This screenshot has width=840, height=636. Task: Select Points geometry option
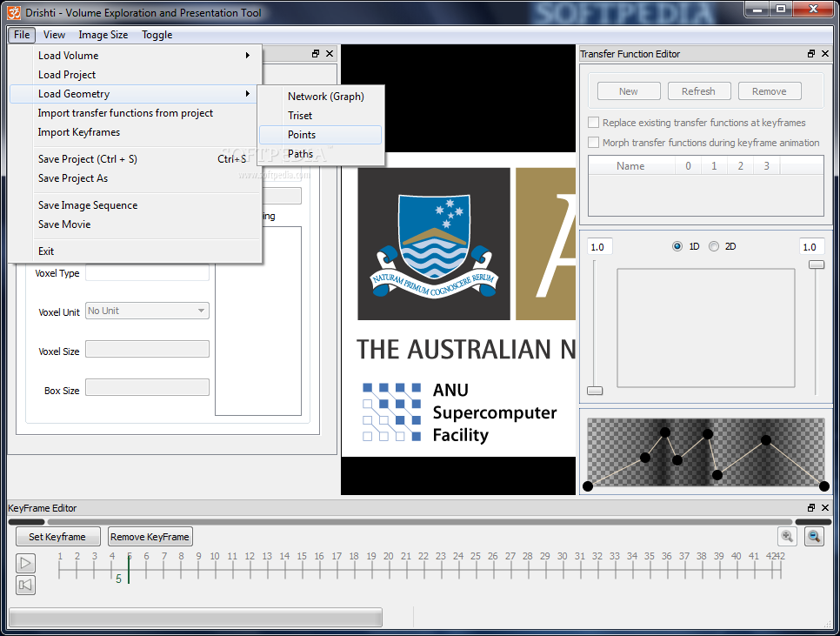coord(320,135)
